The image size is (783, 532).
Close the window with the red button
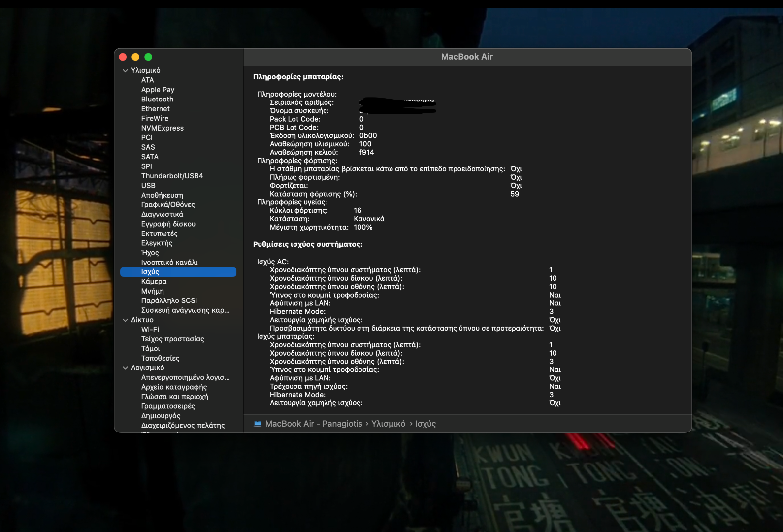click(x=123, y=57)
